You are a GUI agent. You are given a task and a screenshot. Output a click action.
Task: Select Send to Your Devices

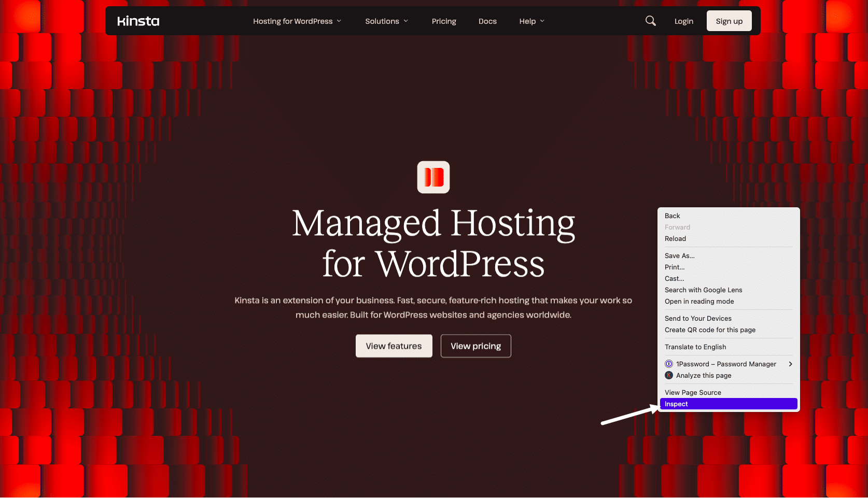(x=729, y=318)
